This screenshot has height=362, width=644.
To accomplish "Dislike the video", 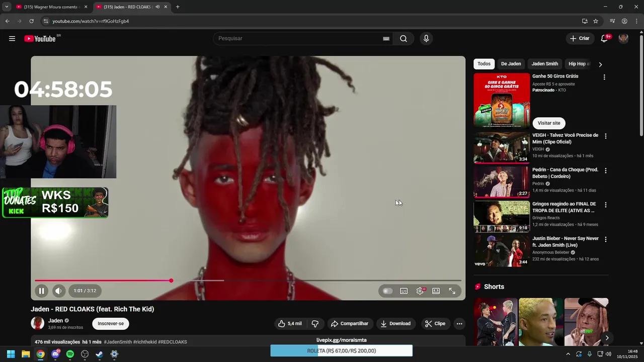I will coord(315,324).
